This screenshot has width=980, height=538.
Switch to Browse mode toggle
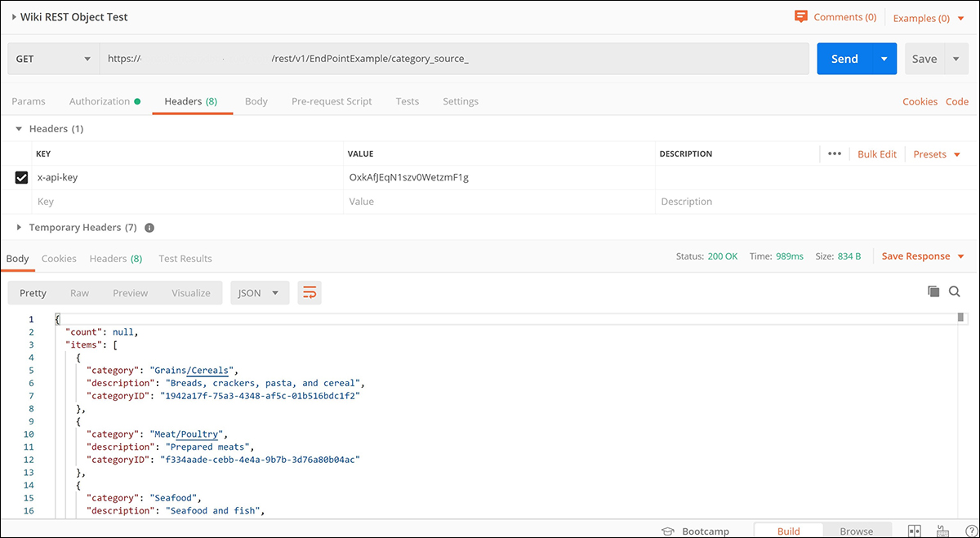856,531
